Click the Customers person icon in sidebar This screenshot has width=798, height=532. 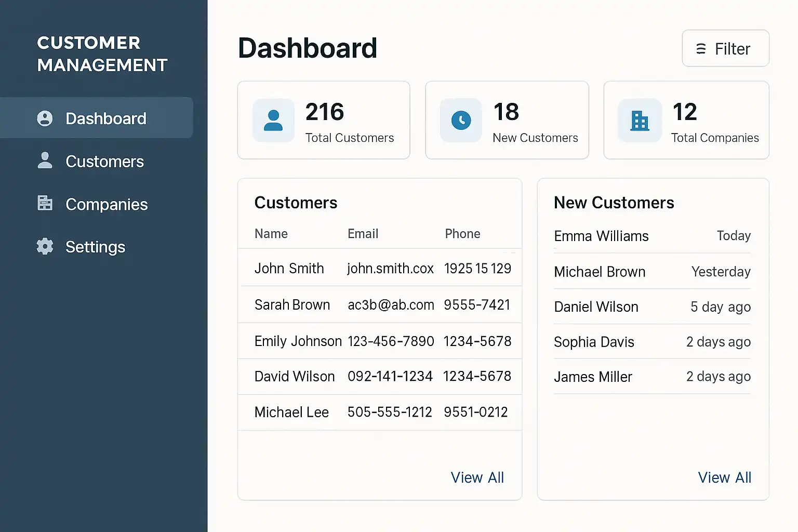click(x=45, y=161)
